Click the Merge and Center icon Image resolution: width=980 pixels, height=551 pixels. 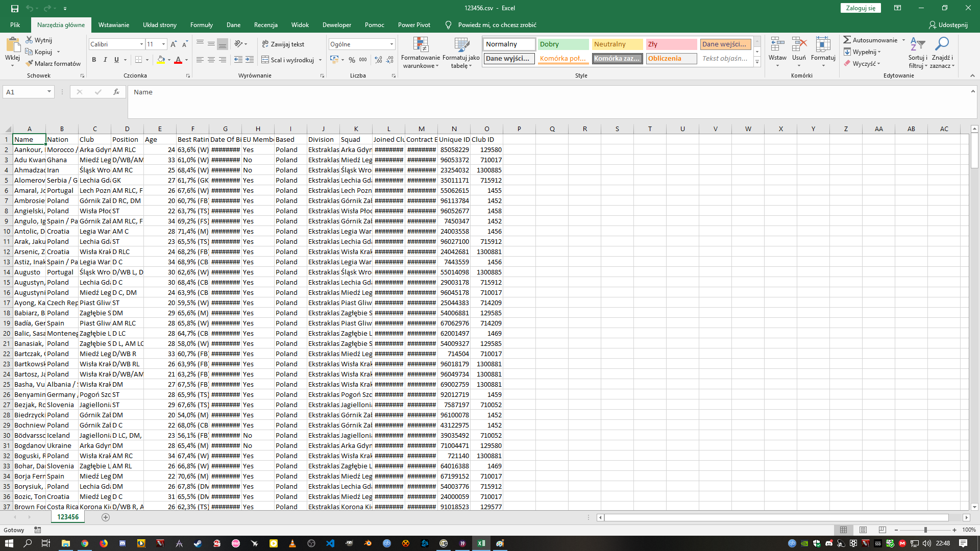265,60
